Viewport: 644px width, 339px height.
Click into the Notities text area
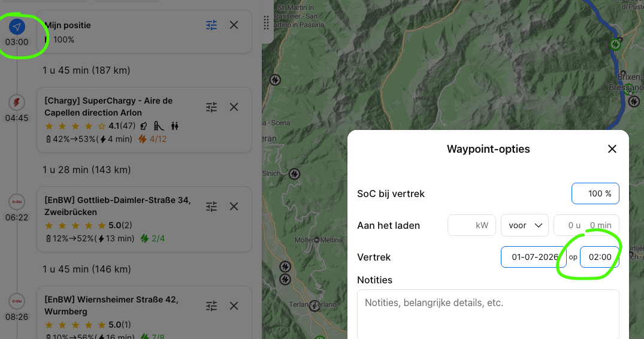488,314
